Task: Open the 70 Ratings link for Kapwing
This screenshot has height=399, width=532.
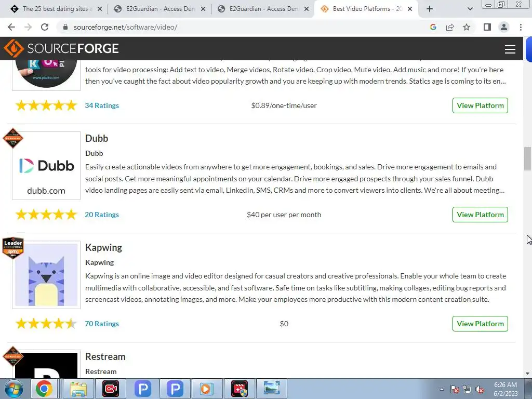Action: click(x=102, y=324)
